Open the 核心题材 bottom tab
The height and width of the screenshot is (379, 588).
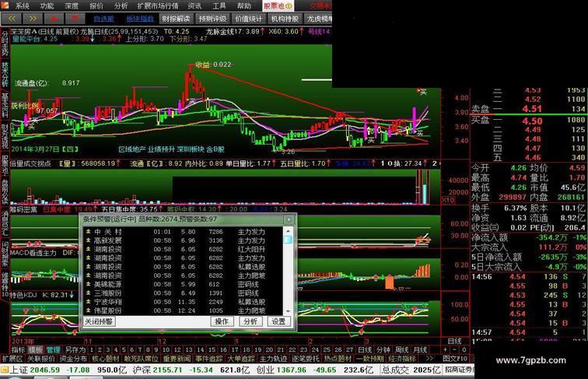pyautogui.click(x=105, y=359)
